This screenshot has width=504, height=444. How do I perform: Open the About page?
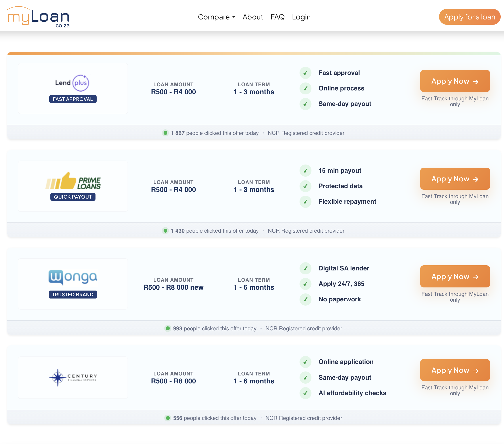(252, 17)
